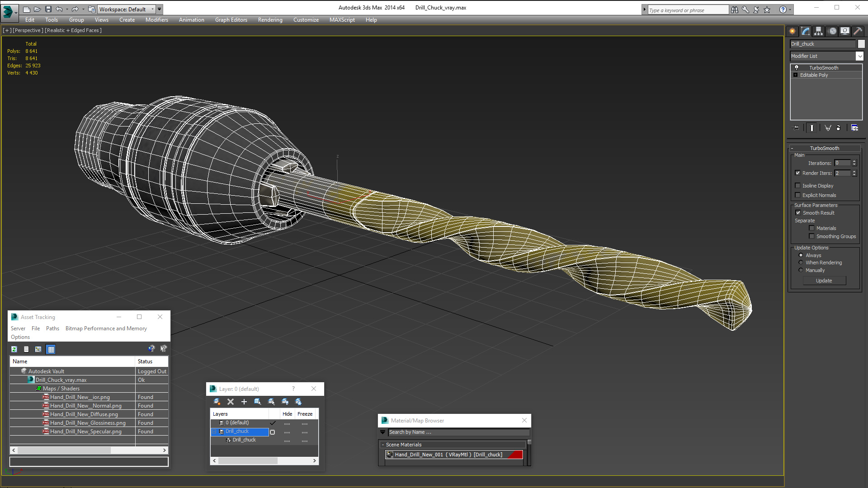Open the Modify command panel tab

[806, 31]
